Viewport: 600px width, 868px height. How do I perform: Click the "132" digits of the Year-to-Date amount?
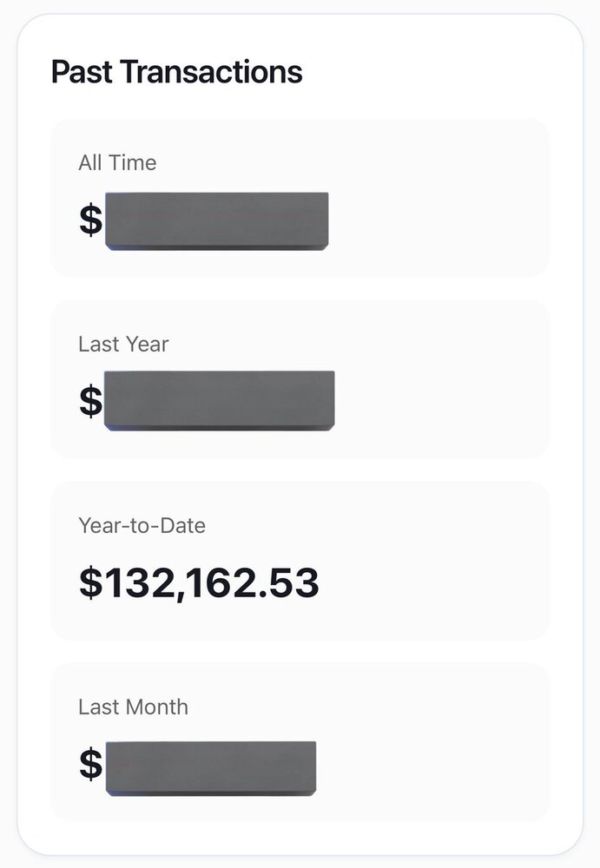(x=132, y=583)
